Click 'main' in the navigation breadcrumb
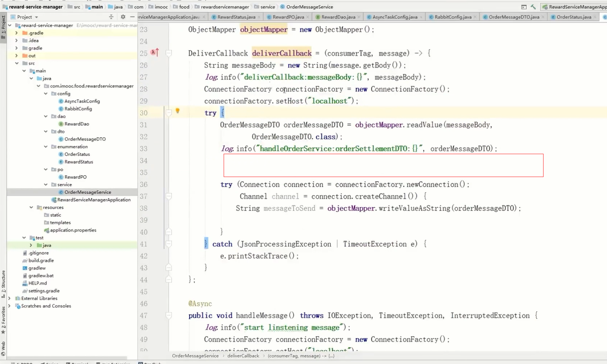607x364 pixels. [97, 7]
